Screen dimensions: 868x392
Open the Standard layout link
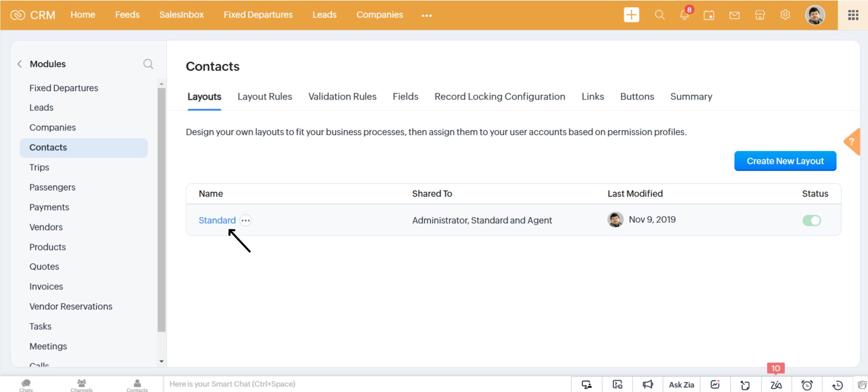(217, 220)
